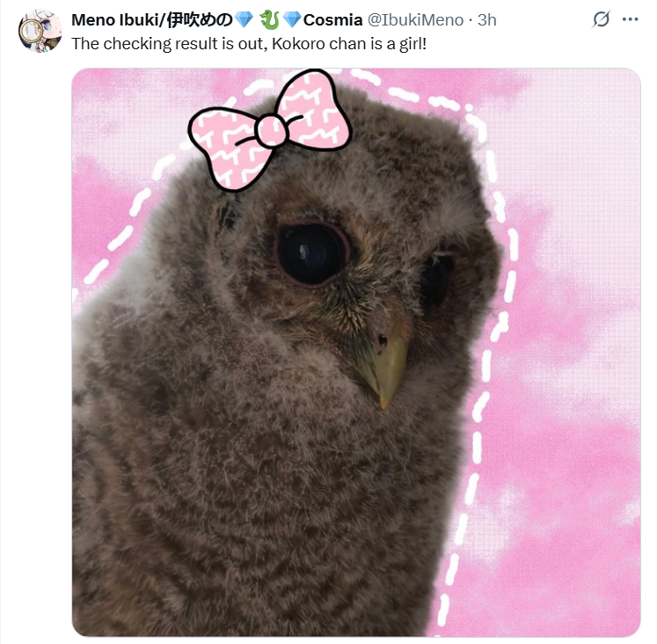Click the Grok explain-post icon
Screen dimensions: 657x644
tap(602, 19)
